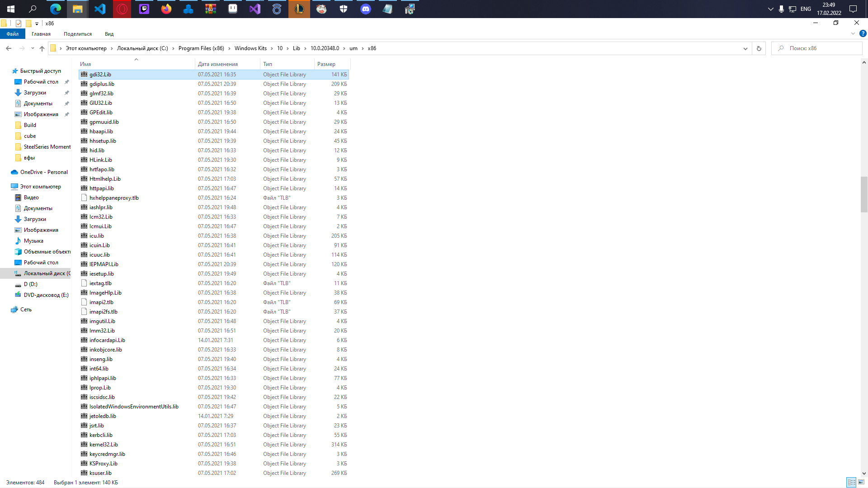Open the notification center icon
Image resolution: width=868 pixels, height=488 pixels.
click(x=853, y=9)
